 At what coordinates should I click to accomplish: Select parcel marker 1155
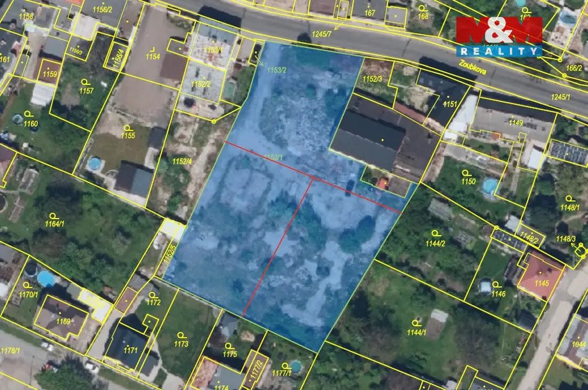127,132
